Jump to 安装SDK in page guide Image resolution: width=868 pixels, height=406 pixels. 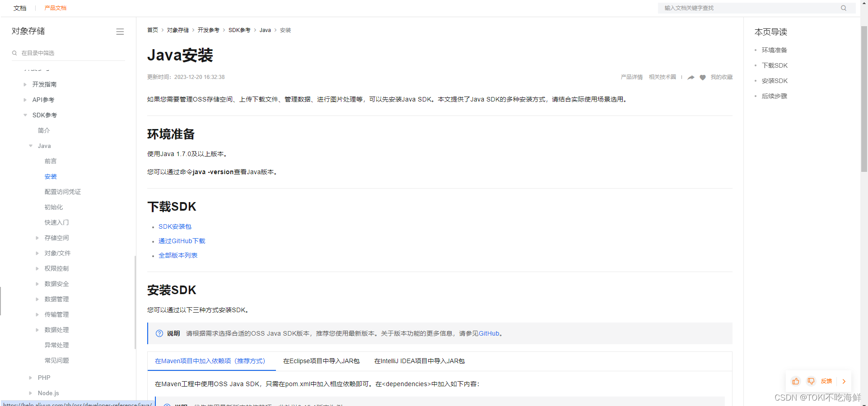775,81
